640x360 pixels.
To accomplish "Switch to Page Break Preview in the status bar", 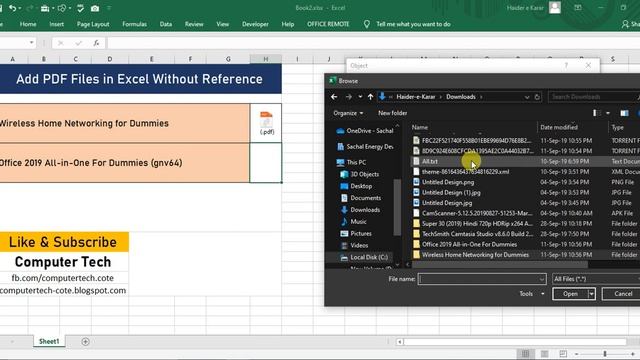I will [563, 353].
